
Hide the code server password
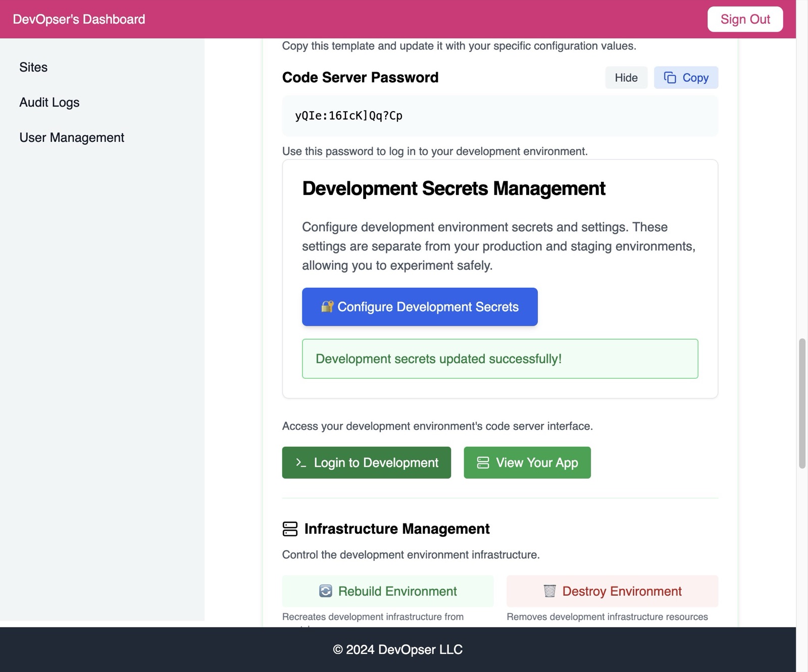pos(626,77)
